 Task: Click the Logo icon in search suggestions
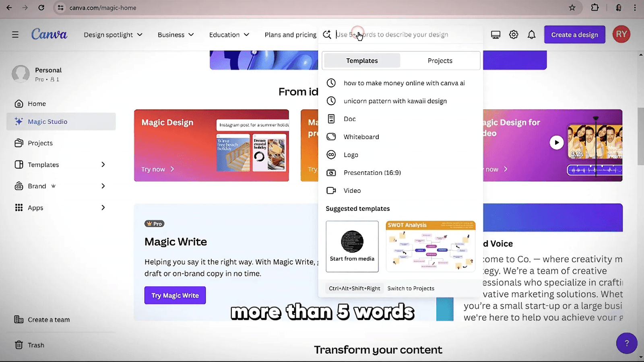(331, 155)
